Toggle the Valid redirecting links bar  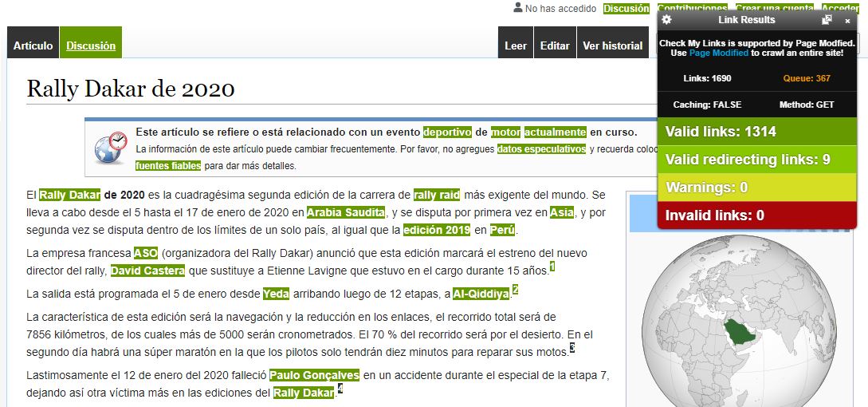tap(761, 160)
